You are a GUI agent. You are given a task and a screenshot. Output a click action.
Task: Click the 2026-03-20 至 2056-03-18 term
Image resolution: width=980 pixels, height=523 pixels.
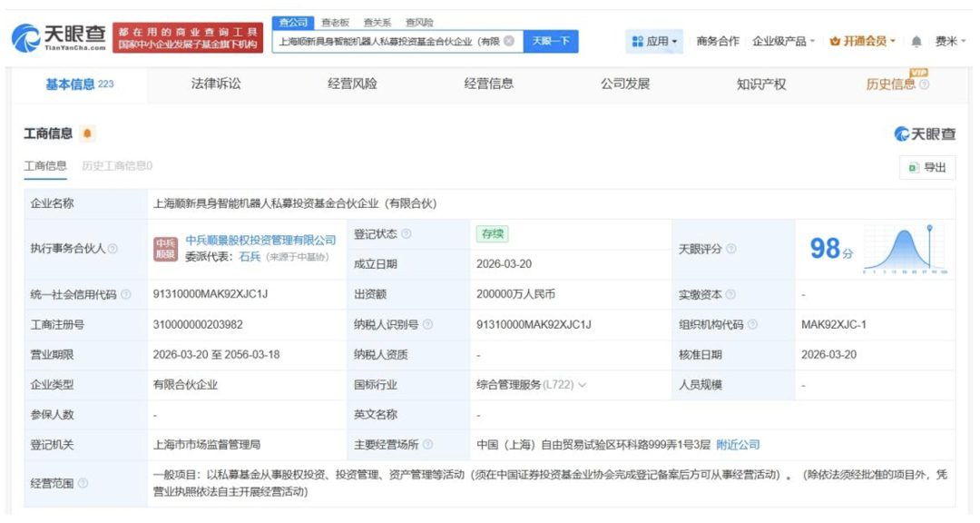[216, 355]
